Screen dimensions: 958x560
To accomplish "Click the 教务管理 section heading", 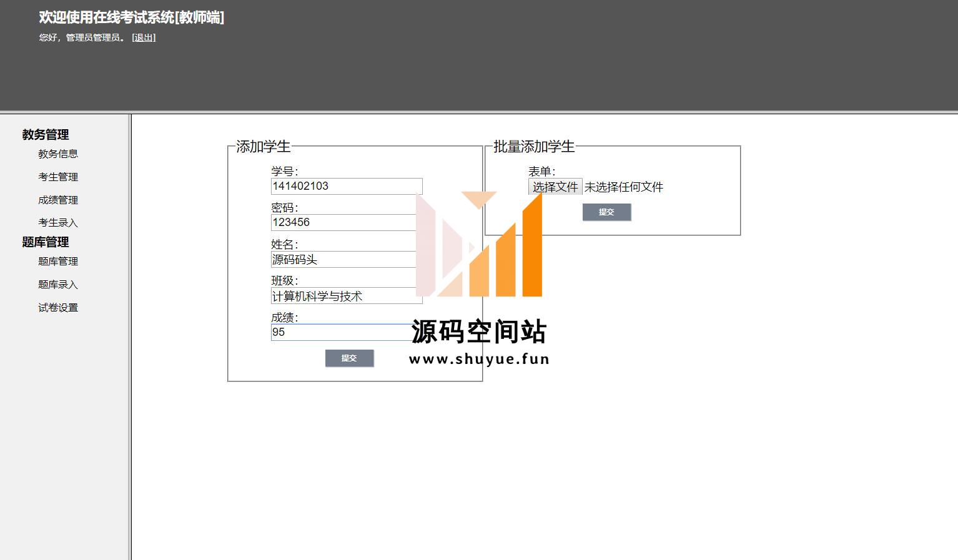I will pyautogui.click(x=46, y=134).
